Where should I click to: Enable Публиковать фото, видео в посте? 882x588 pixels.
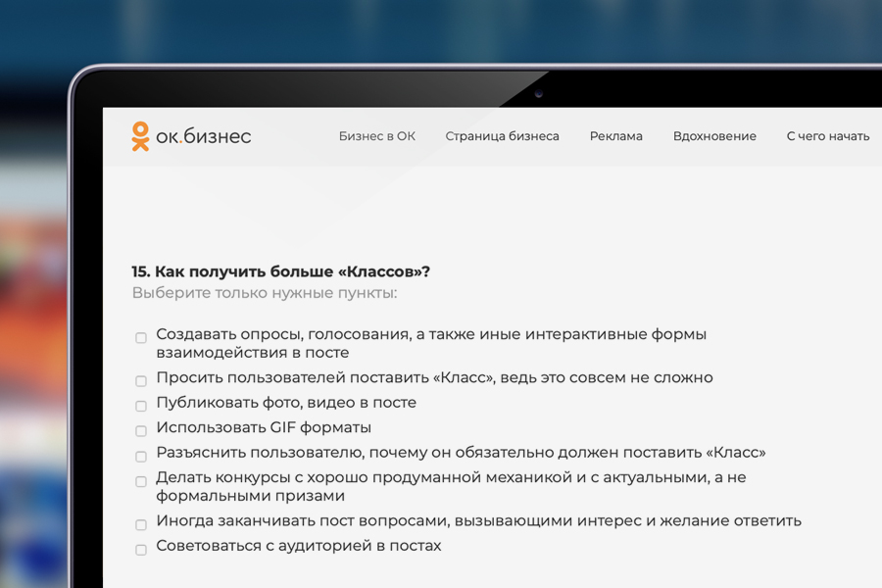[141, 406]
